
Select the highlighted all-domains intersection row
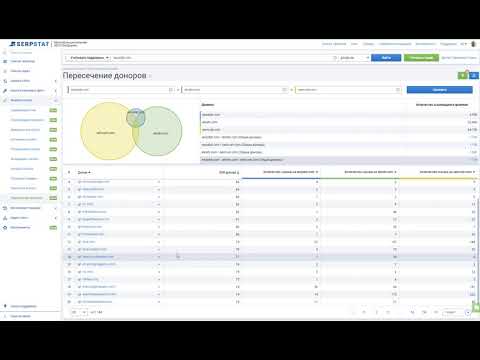pos(339,160)
